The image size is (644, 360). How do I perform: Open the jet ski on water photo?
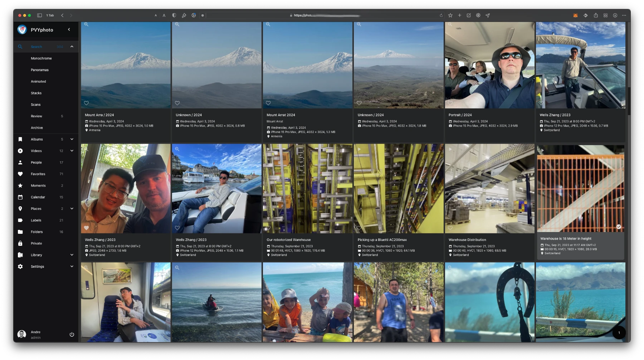point(216,302)
